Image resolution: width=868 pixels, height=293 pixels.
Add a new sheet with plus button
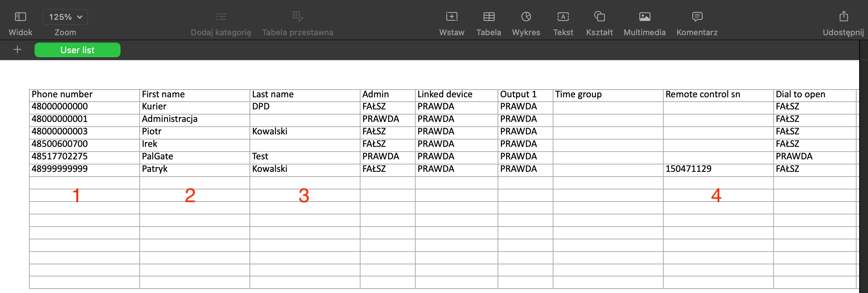17,50
